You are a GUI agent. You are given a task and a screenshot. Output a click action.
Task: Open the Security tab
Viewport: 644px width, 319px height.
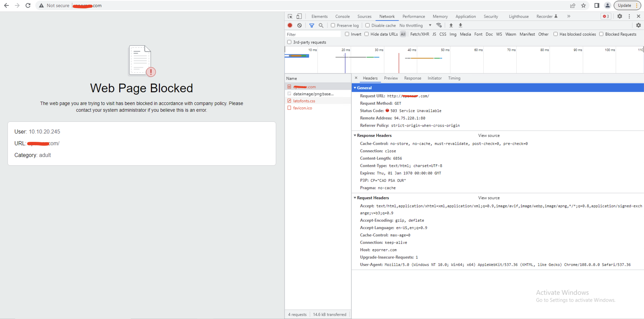click(x=491, y=16)
